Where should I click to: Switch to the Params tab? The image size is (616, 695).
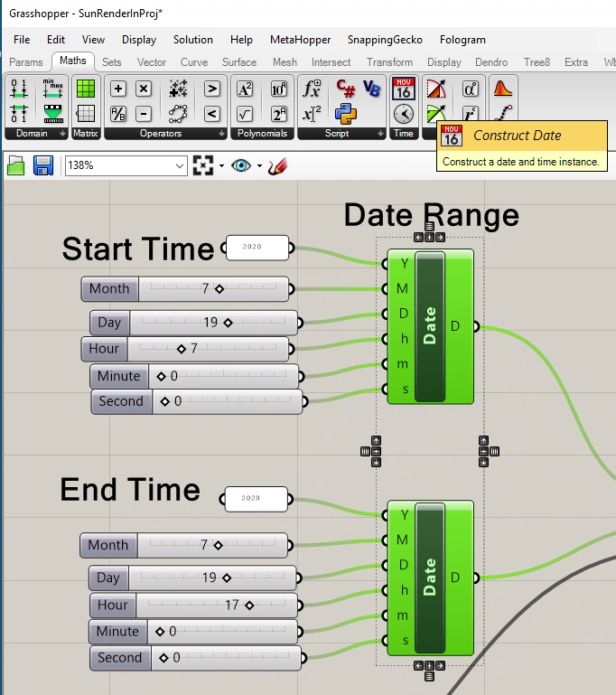click(26, 62)
